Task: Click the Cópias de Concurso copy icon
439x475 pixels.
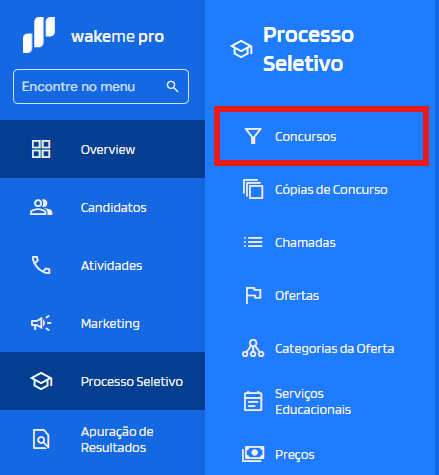Action: pyautogui.click(x=253, y=189)
